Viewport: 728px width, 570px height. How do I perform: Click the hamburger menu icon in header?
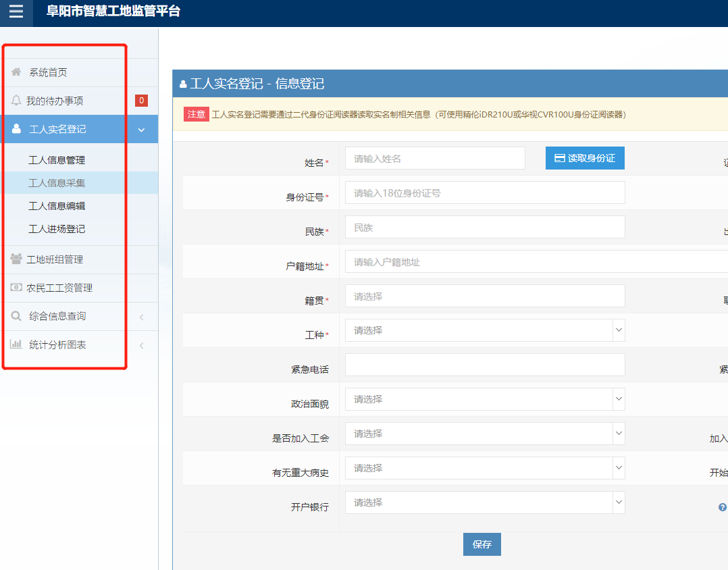point(16,11)
